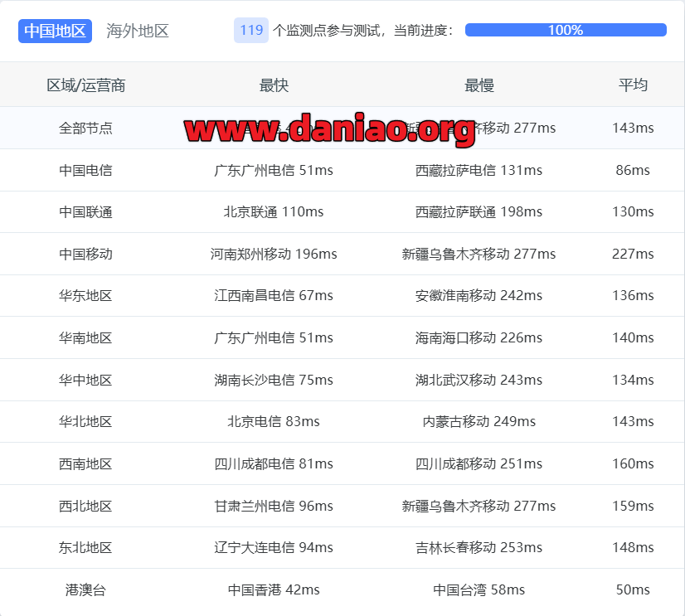
Task: Click 西藏拉萨联通 198ms cell
Action: pyautogui.click(x=479, y=212)
